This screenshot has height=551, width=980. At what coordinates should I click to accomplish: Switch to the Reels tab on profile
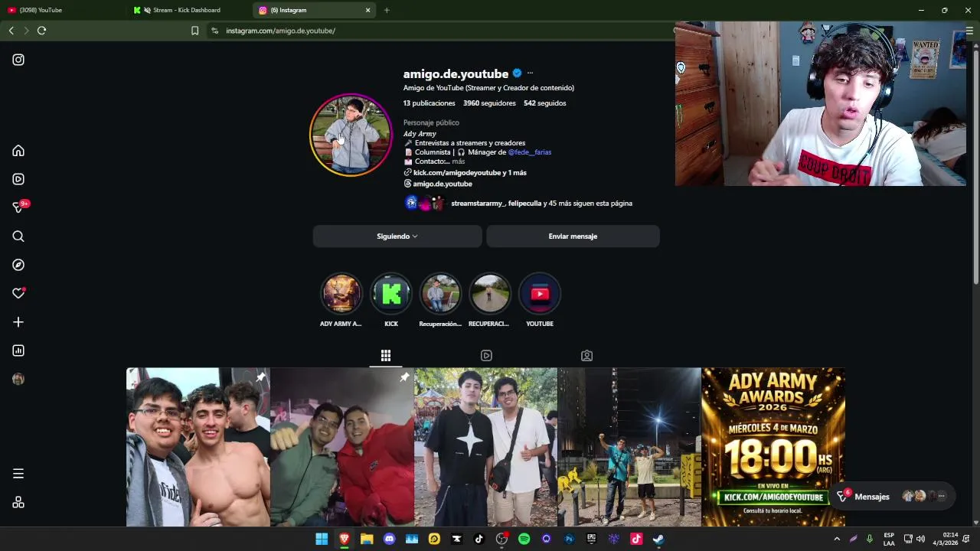coord(486,356)
